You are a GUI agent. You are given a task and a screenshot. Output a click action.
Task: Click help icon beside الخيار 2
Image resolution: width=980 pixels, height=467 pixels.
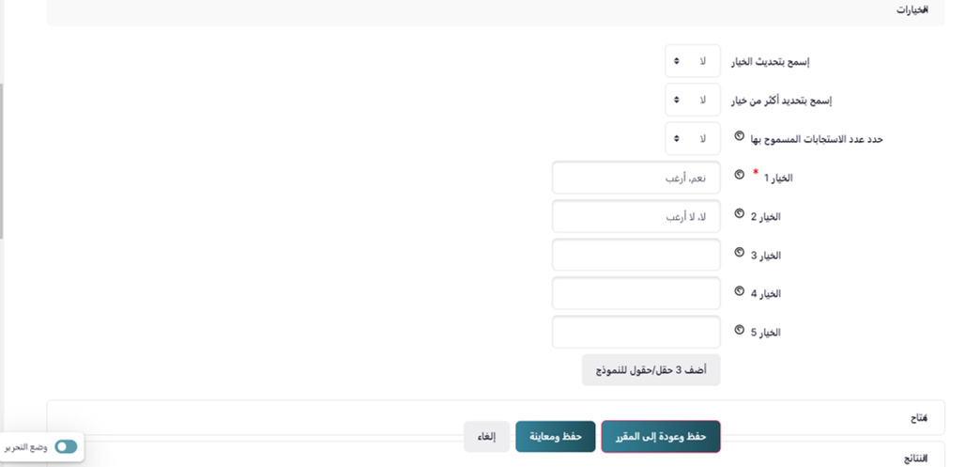(740, 214)
